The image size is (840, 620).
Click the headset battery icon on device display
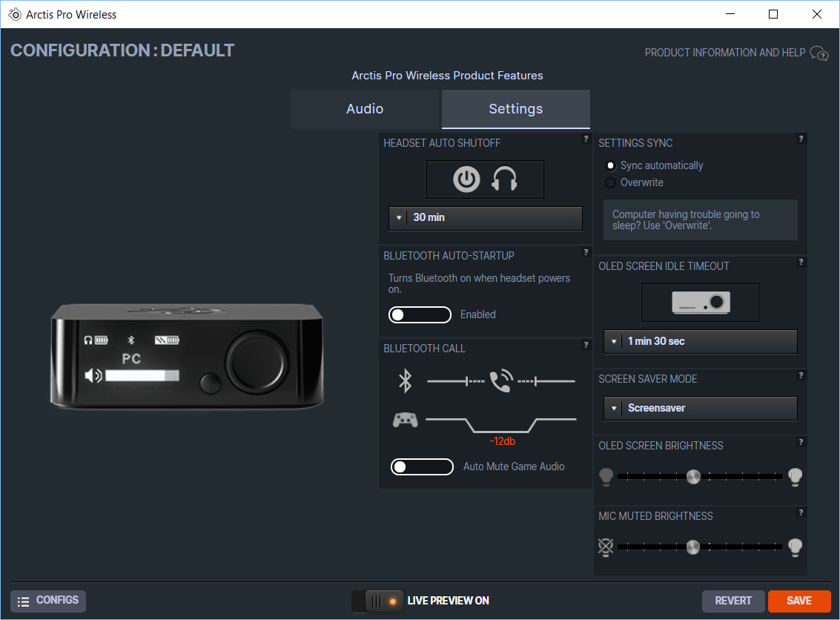(x=96, y=340)
